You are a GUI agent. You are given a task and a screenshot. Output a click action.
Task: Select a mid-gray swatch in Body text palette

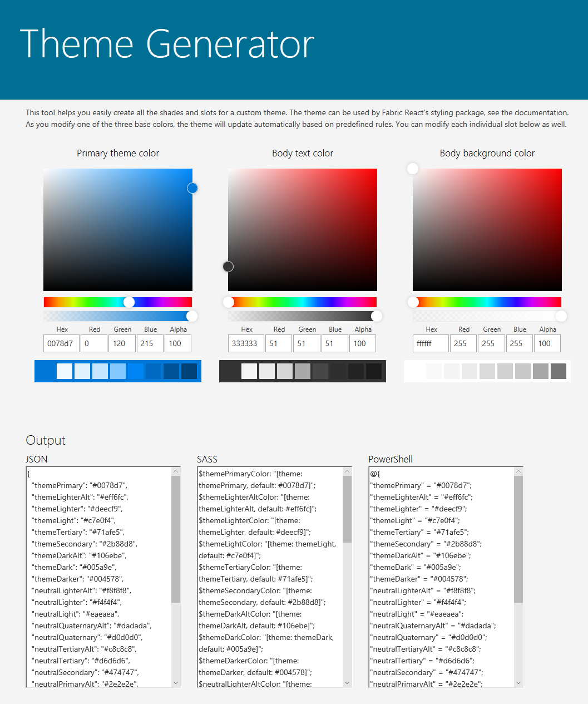[303, 371]
